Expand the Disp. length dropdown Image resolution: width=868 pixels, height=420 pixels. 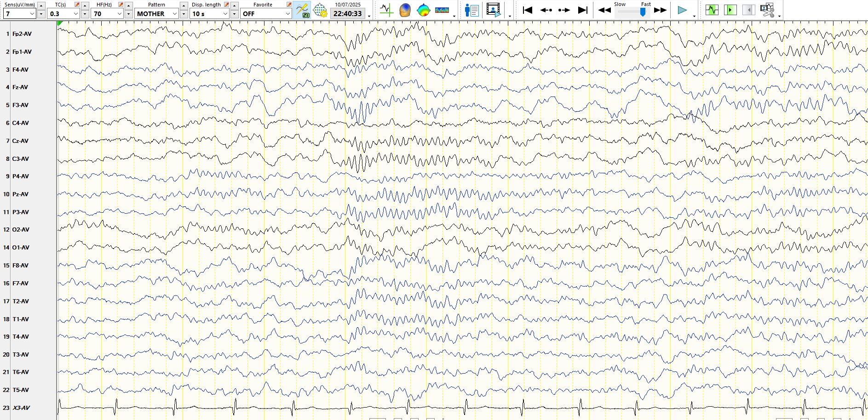(x=225, y=14)
